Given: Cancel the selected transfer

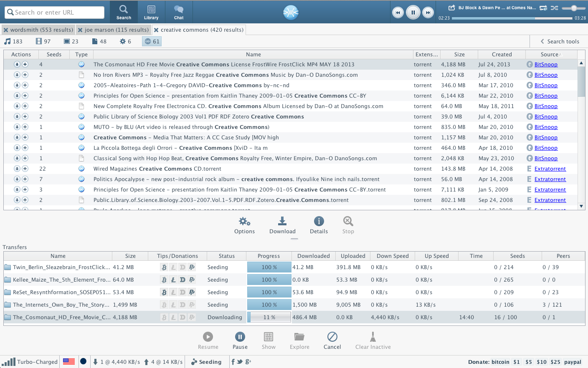Looking at the screenshot, I should pos(332,340).
